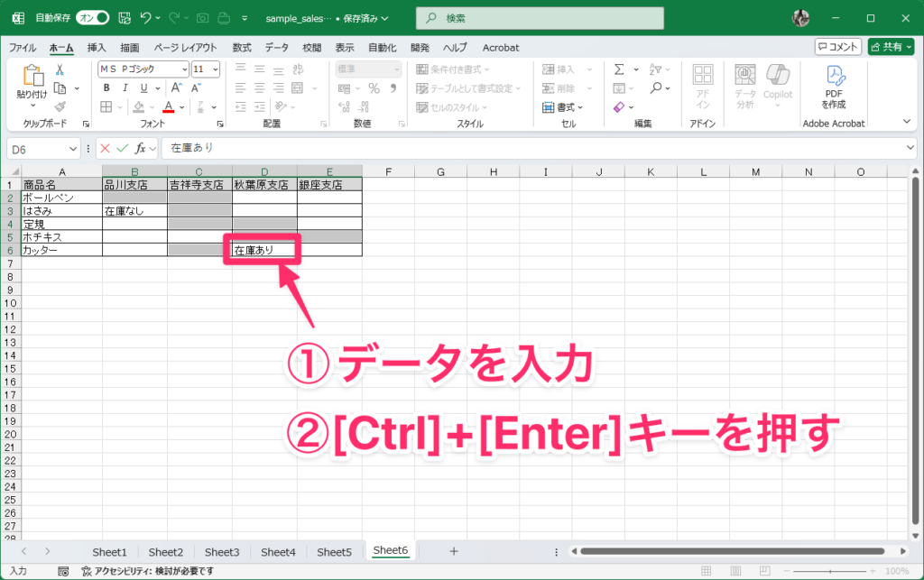Click the Undo arrow icon

coord(145,18)
